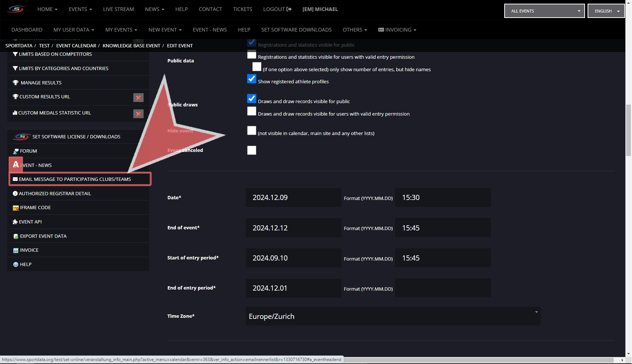The width and height of the screenshot is (632, 364).
Task: Click empty End of entry period time field
Action: tap(443, 288)
